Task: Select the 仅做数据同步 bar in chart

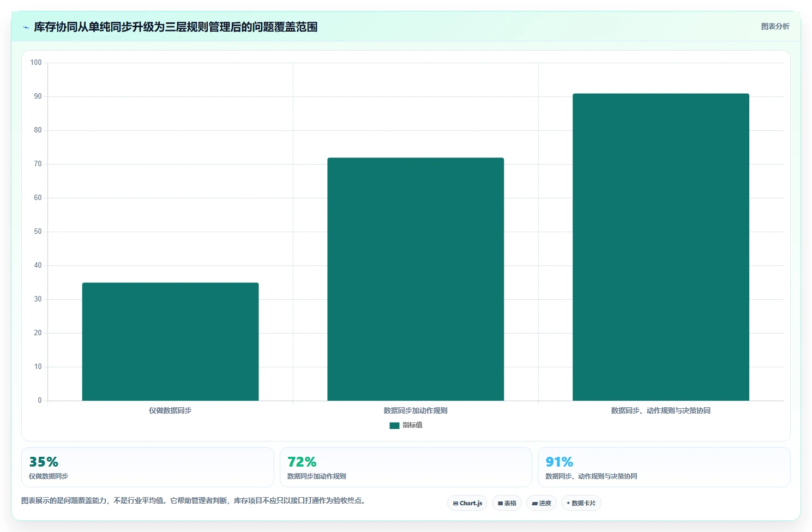Action: (170, 342)
